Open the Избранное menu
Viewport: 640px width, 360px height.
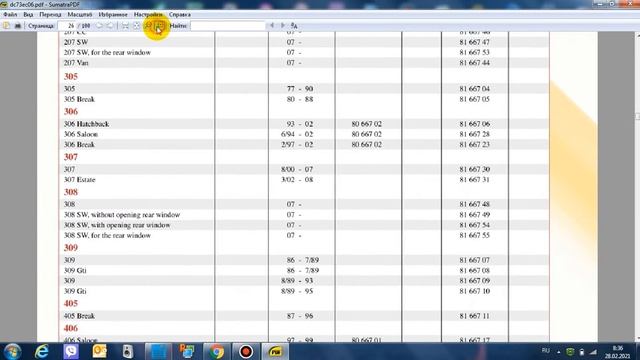[x=113, y=14]
